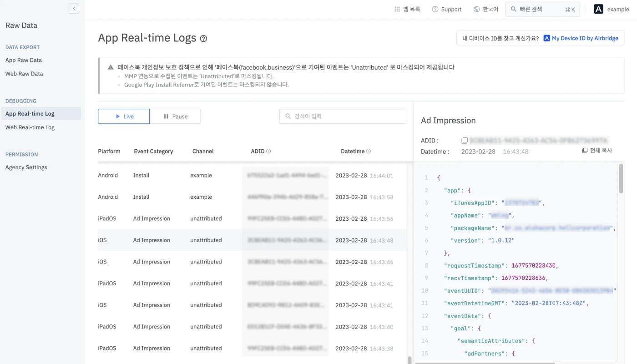637x364 pixels.
Task: Click the Datetime column info icon
Action: pyautogui.click(x=369, y=151)
